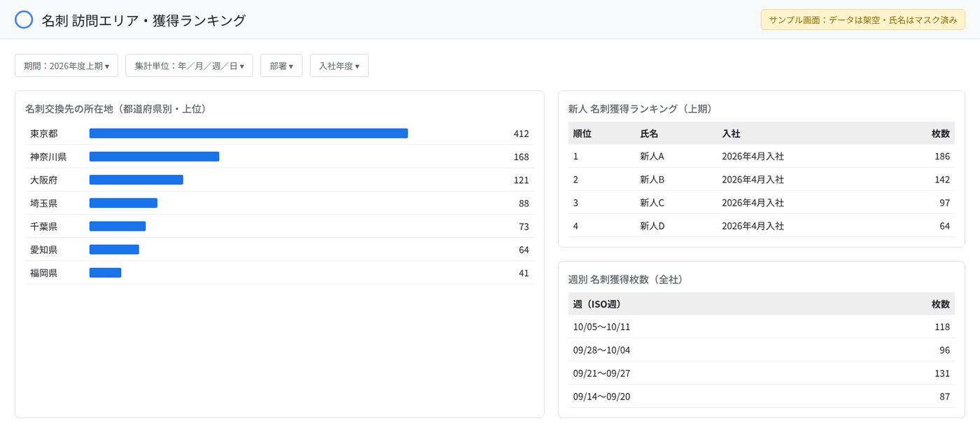This screenshot has height=428, width=980.
Task: Select the 新人D row name
Action: pos(652,226)
